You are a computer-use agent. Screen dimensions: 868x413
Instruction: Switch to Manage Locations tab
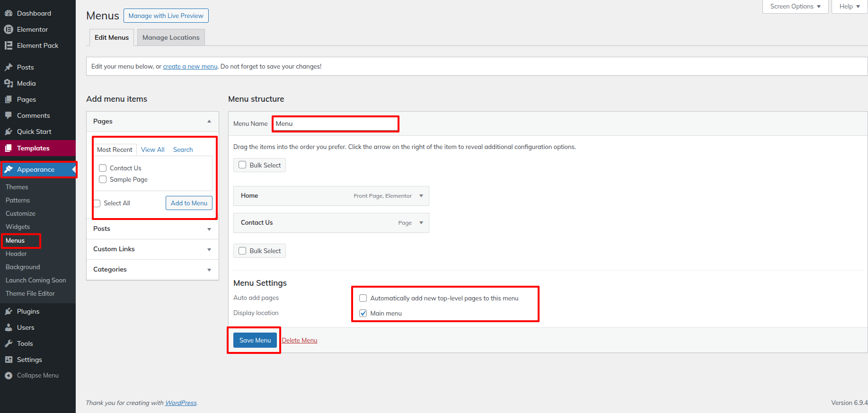pyautogui.click(x=171, y=37)
